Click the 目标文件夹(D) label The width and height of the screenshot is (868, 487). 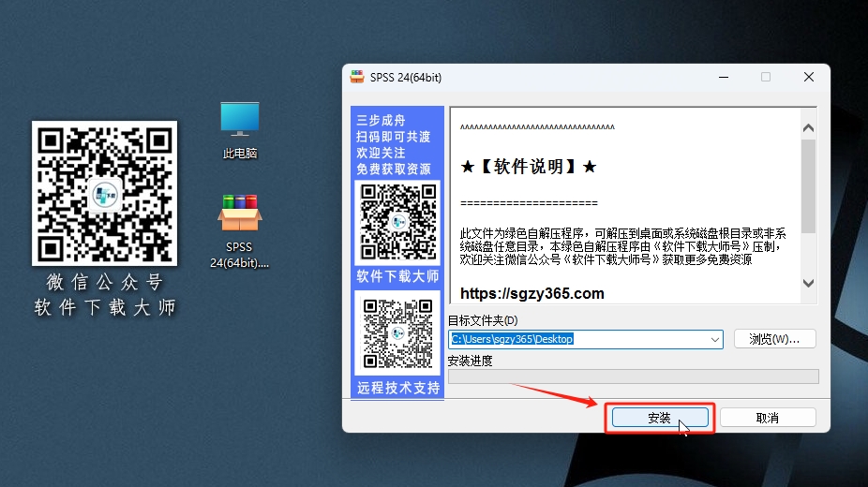[x=483, y=320]
